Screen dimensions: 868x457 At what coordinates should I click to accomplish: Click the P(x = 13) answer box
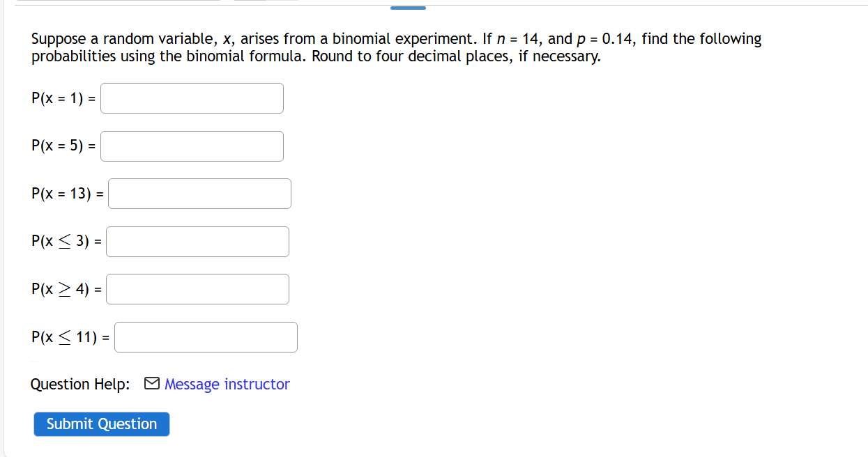(199, 193)
